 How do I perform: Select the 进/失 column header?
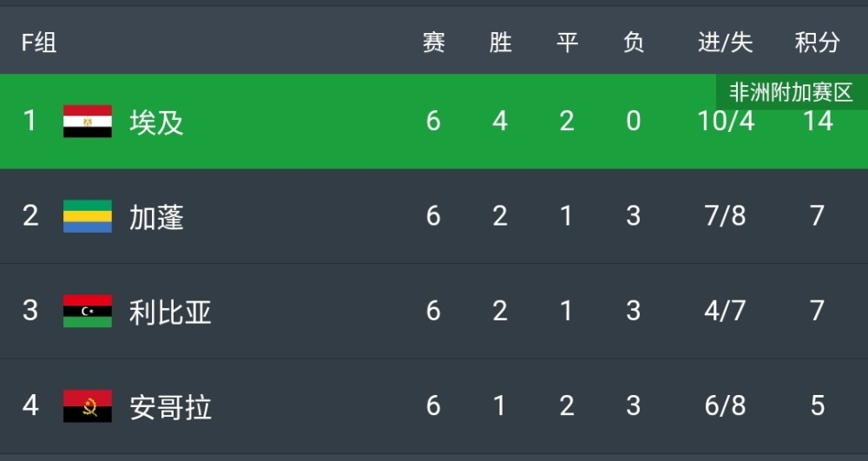pyautogui.click(x=725, y=42)
